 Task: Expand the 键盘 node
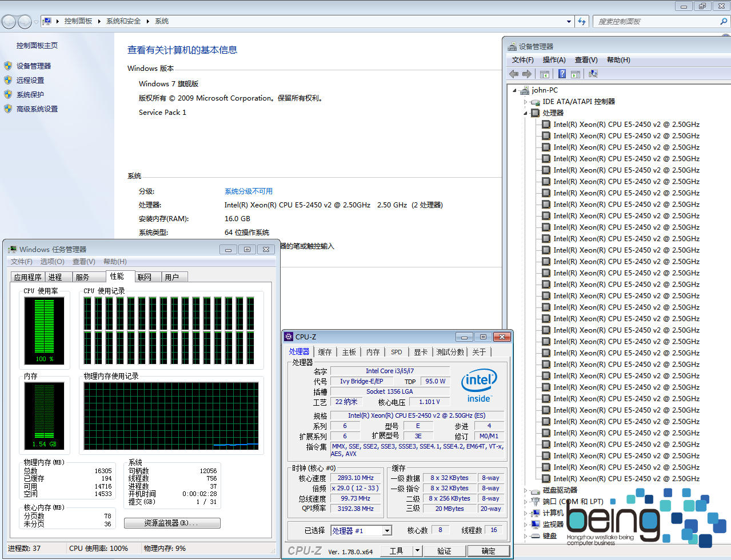[x=526, y=536]
